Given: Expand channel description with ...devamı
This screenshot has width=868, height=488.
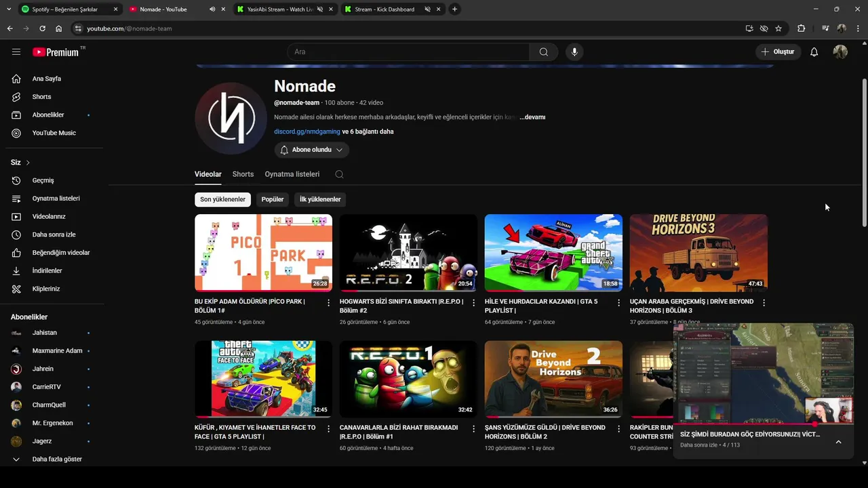Looking at the screenshot, I should pyautogui.click(x=532, y=117).
